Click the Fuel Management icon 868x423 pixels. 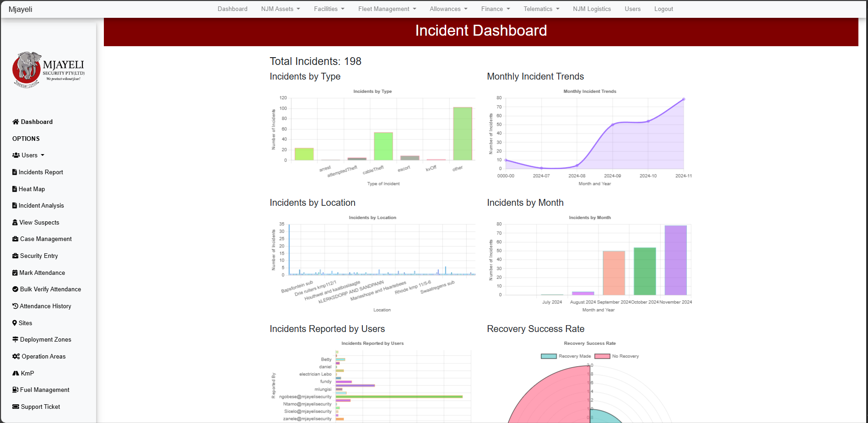click(x=15, y=390)
